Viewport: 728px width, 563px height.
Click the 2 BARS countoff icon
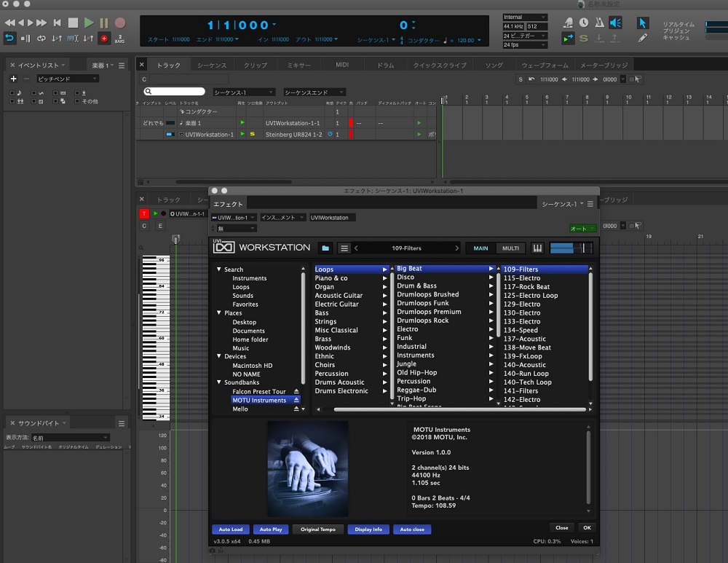[x=120, y=39]
